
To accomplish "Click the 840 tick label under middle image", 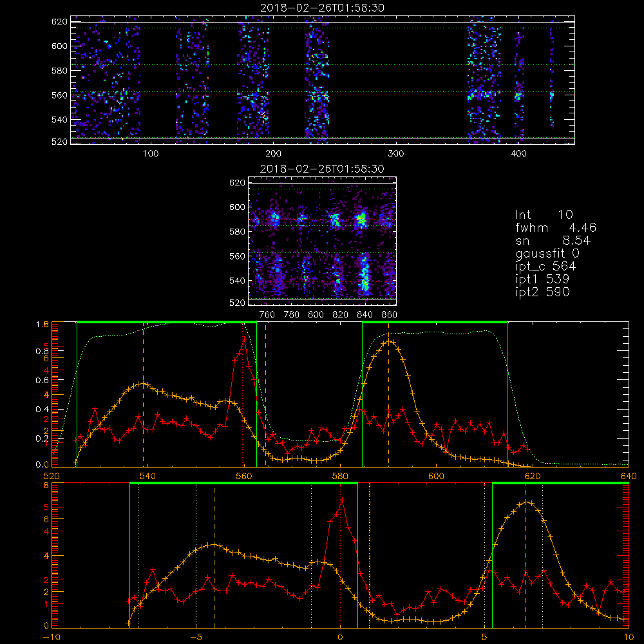I will point(365,315).
